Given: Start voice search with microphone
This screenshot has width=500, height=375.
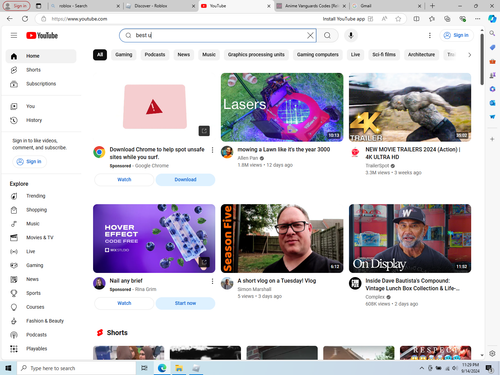Looking at the screenshot, I should (x=351, y=35).
